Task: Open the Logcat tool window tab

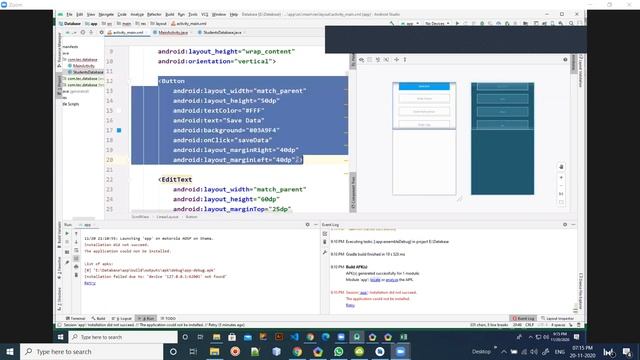Action: tap(122, 318)
